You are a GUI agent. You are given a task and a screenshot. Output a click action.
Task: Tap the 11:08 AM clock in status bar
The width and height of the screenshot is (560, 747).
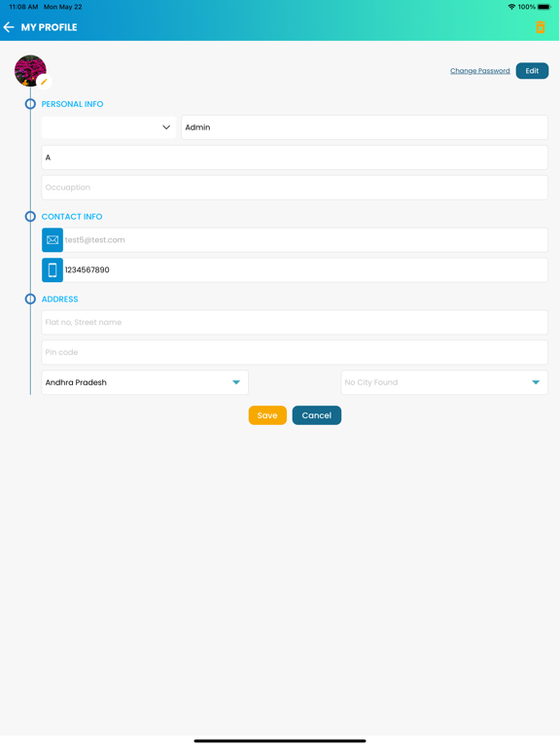pos(23,7)
